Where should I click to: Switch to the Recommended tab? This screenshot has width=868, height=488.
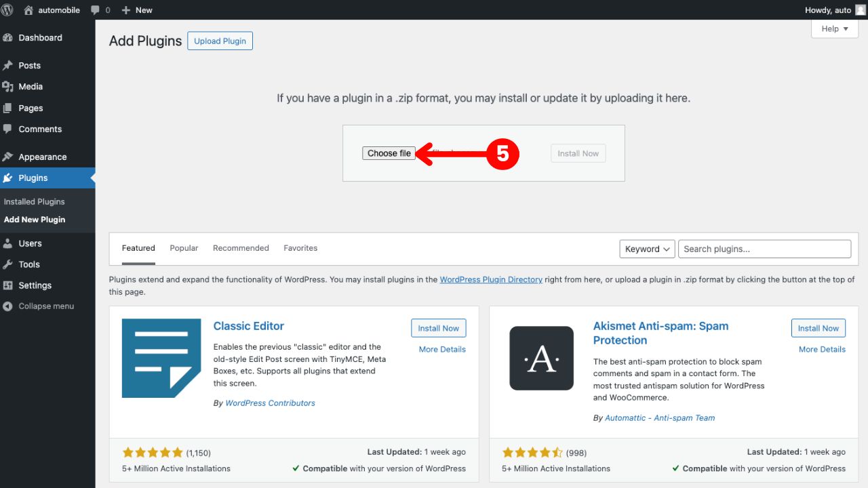(x=241, y=248)
